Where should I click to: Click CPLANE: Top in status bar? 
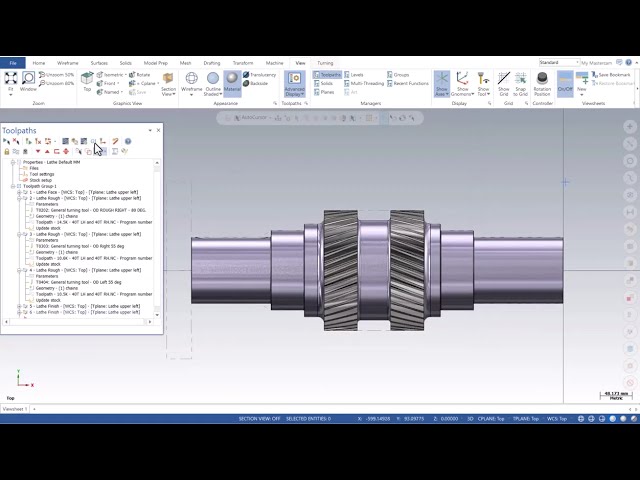click(491, 419)
